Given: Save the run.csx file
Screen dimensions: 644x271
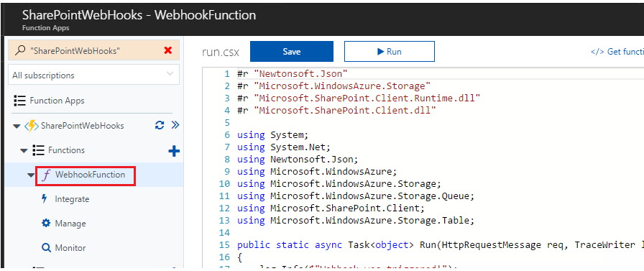Looking at the screenshot, I should 292,51.
